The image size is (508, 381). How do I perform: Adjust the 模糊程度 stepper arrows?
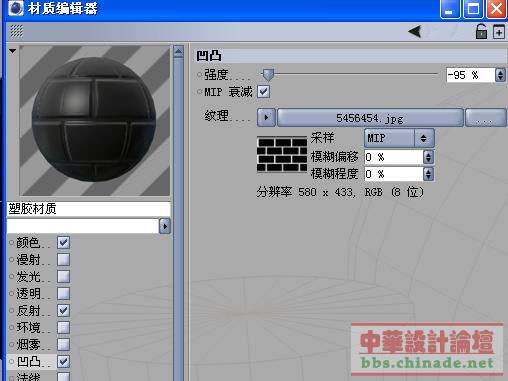[x=429, y=174]
